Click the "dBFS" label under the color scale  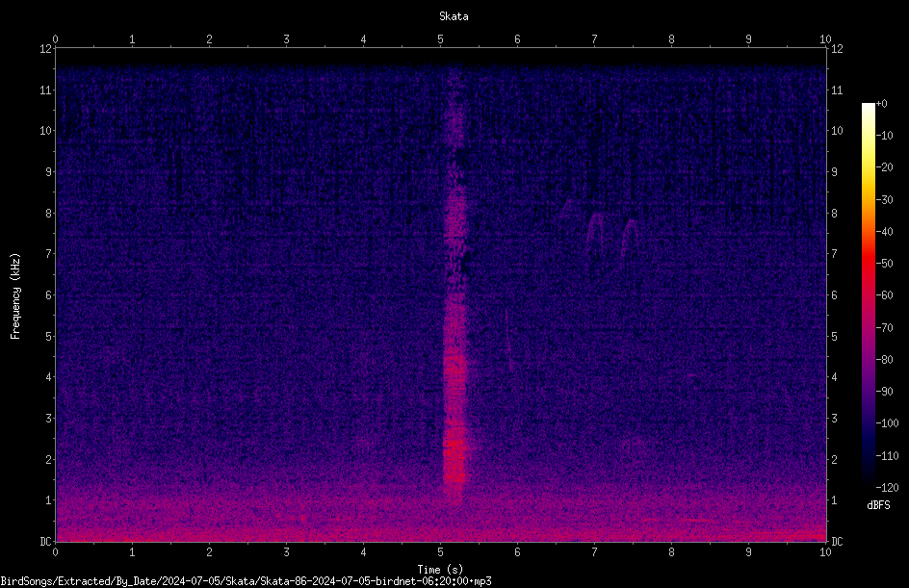pyautogui.click(x=878, y=505)
